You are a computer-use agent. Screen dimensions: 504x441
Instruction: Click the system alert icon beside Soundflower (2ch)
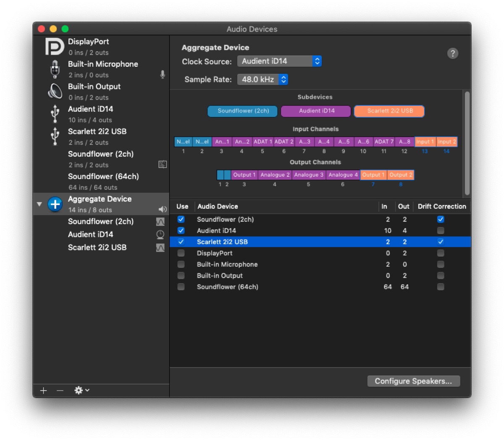coord(163,165)
